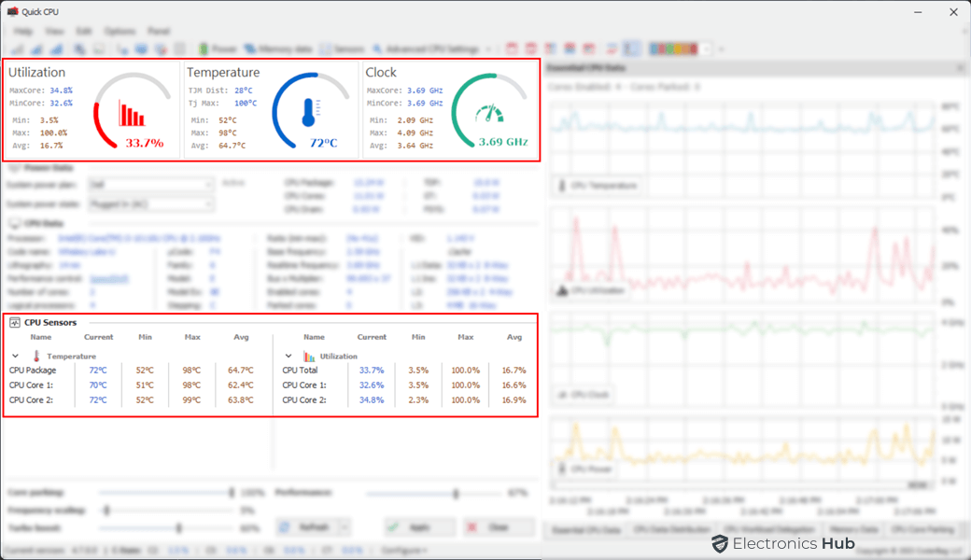Click the Apply button

(x=418, y=527)
